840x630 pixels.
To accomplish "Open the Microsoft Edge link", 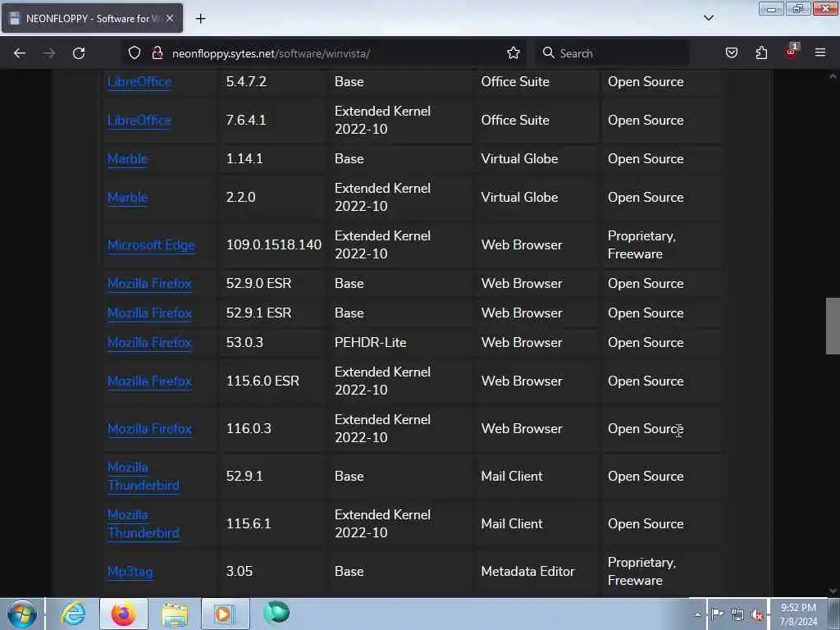I will pyautogui.click(x=151, y=245).
